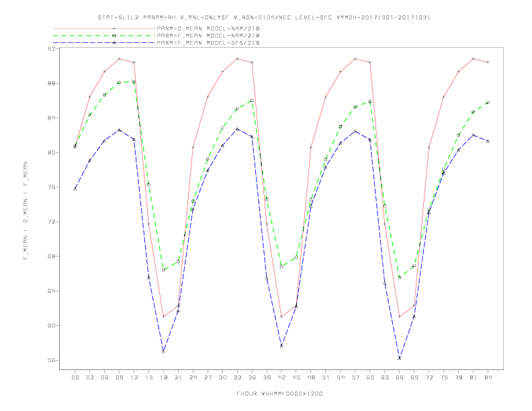The image size is (532, 411).
Task: Click x-axis forecast hour label 57
Action: tap(355, 377)
